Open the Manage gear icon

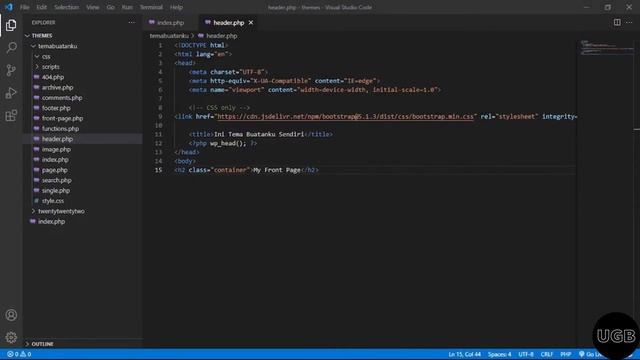tap(11, 337)
